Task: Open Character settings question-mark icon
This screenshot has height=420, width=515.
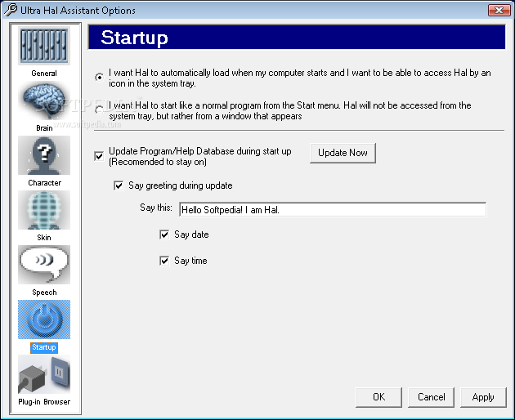Action: [x=44, y=155]
